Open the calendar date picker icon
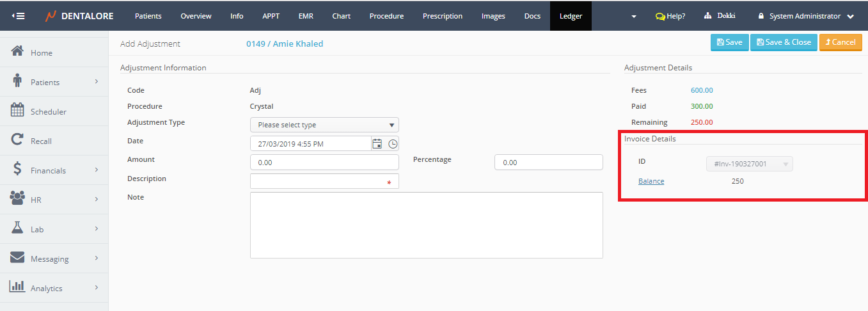 coord(377,144)
